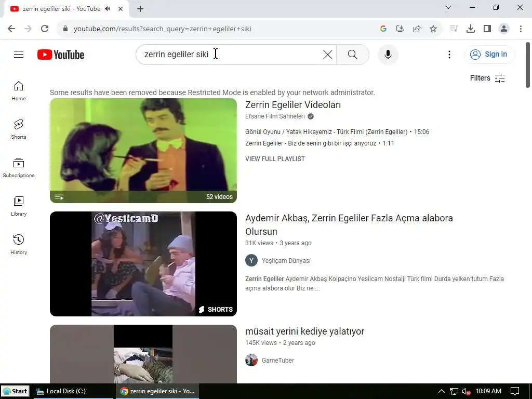Open Chrome profile avatar
The height and width of the screenshot is (399, 532).
504,29
